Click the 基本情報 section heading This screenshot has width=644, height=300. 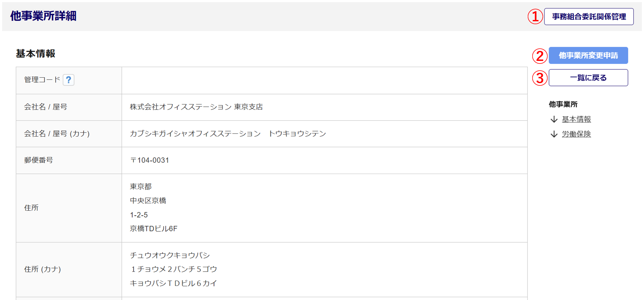pos(36,53)
